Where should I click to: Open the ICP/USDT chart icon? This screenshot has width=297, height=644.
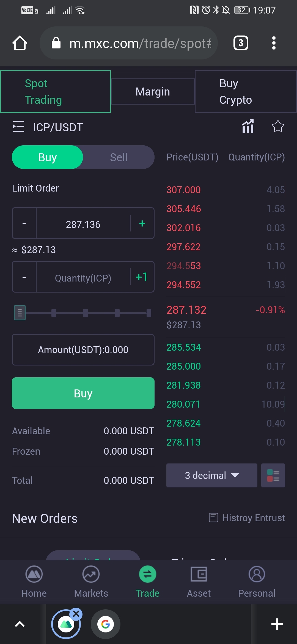(248, 127)
